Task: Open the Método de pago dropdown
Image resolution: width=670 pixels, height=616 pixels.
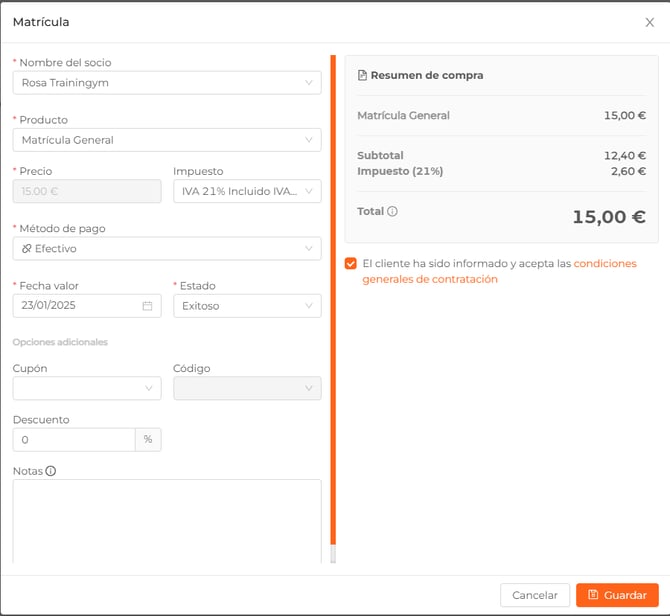Action: point(167,248)
